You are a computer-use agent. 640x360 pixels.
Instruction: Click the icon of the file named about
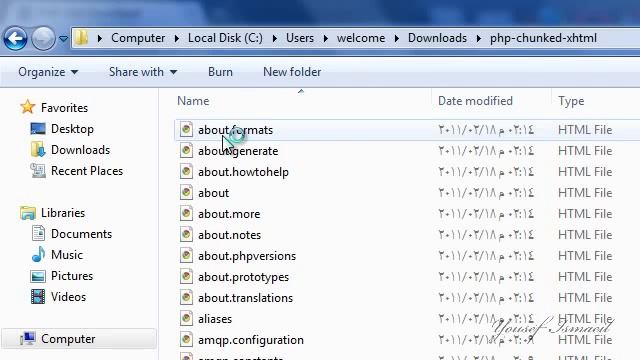pyautogui.click(x=186, y=192)
